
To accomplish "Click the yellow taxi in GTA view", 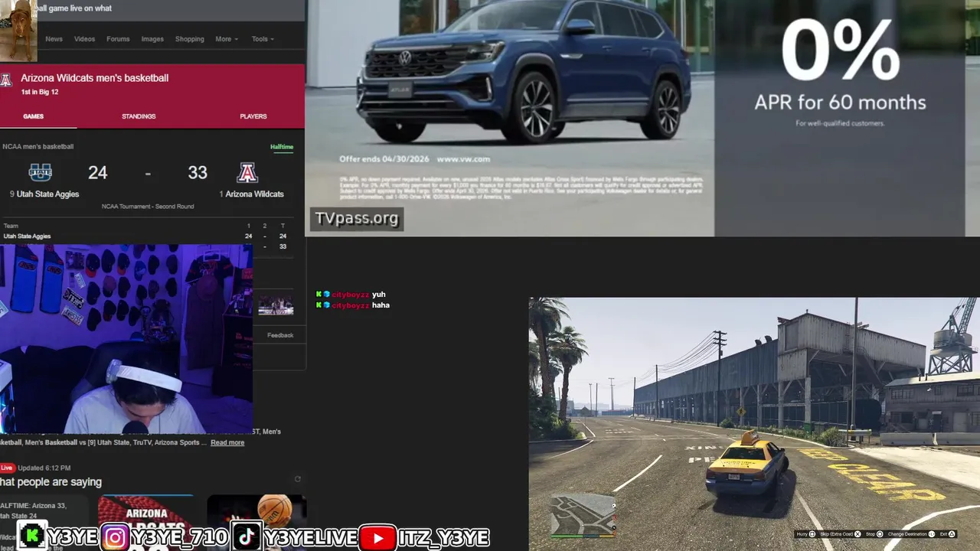I will [x=746, y=464].
